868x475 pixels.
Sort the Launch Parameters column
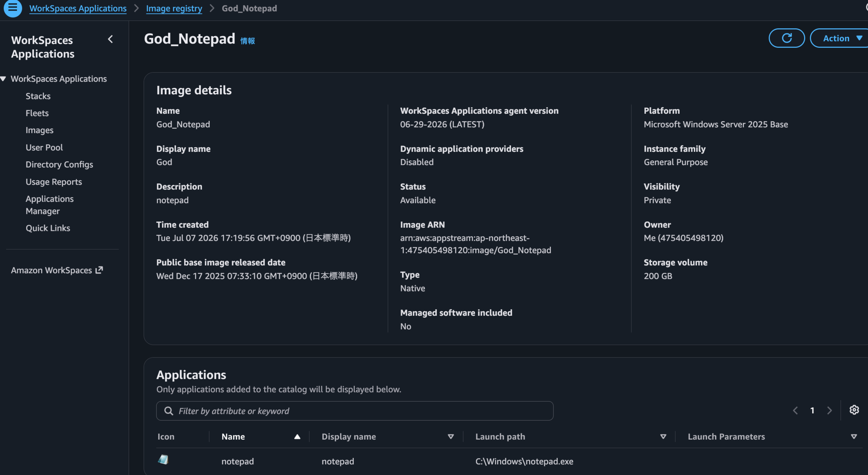[x=854, y=437]
